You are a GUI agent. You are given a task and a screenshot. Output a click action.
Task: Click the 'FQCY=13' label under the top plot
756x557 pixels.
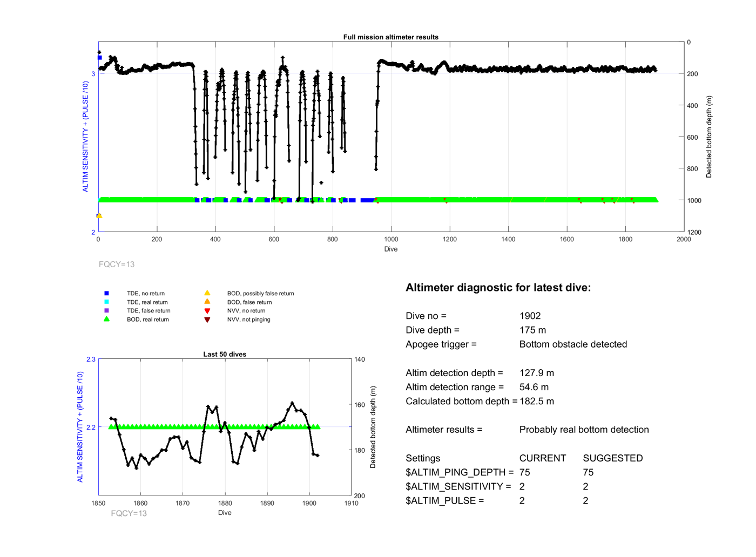(x=117, y=264)
